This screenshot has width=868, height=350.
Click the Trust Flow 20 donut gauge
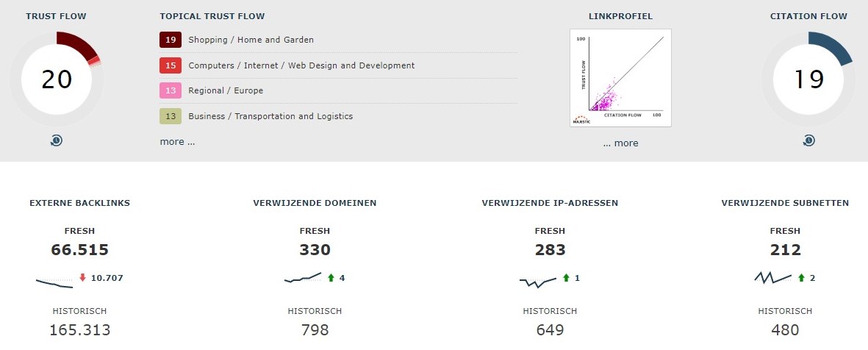[x=57, y=79]
